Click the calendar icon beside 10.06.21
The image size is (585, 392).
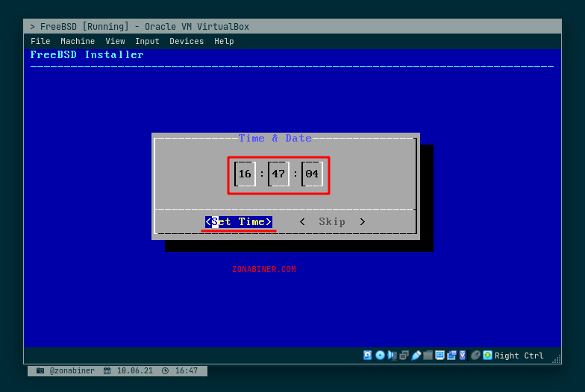107,371
